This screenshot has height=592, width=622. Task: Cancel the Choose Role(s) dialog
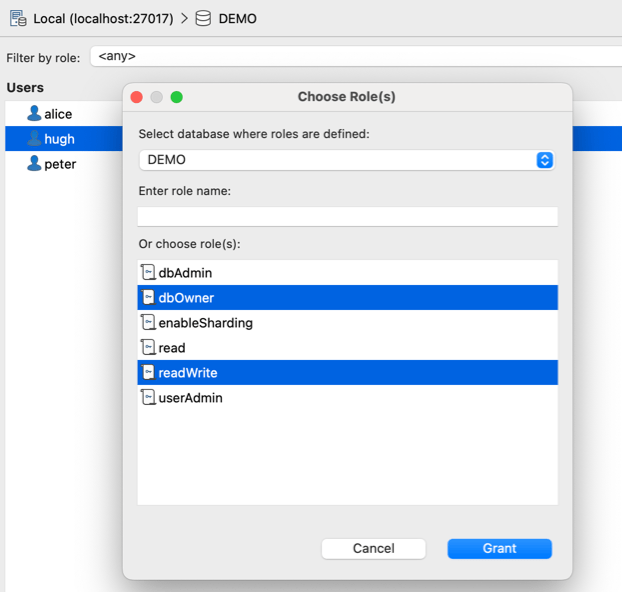click(374, 548)
